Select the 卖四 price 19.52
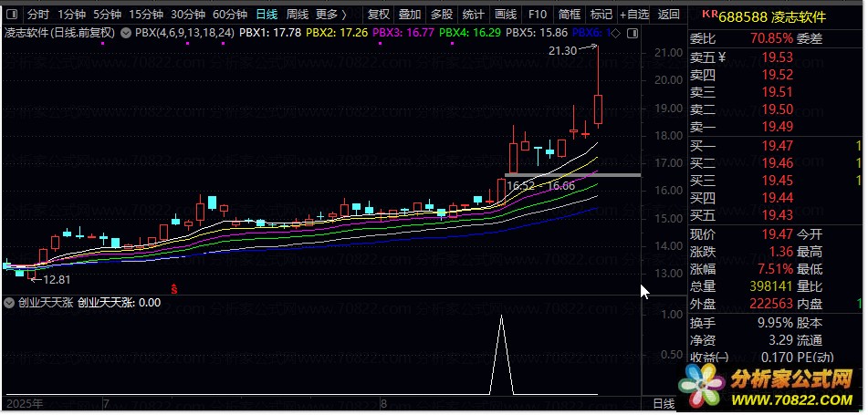The width and height of the screenshot is (868, 415). click(778, 74)
